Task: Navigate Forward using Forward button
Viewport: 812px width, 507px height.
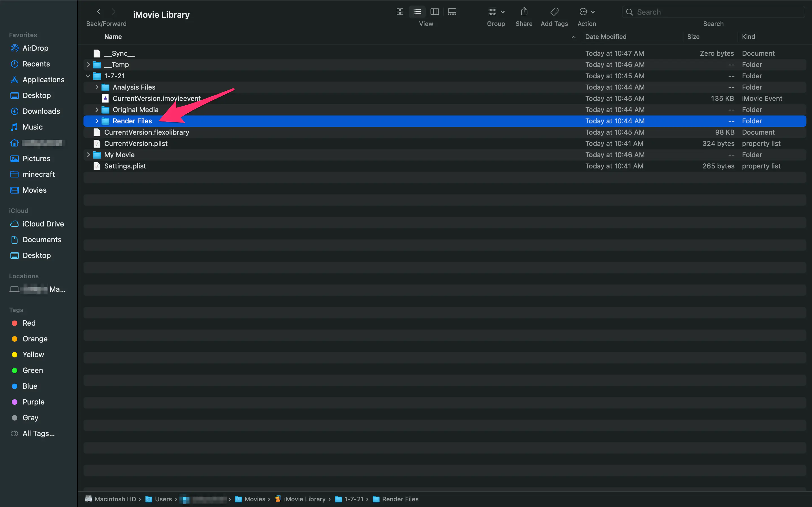Action: pos(114,12)
